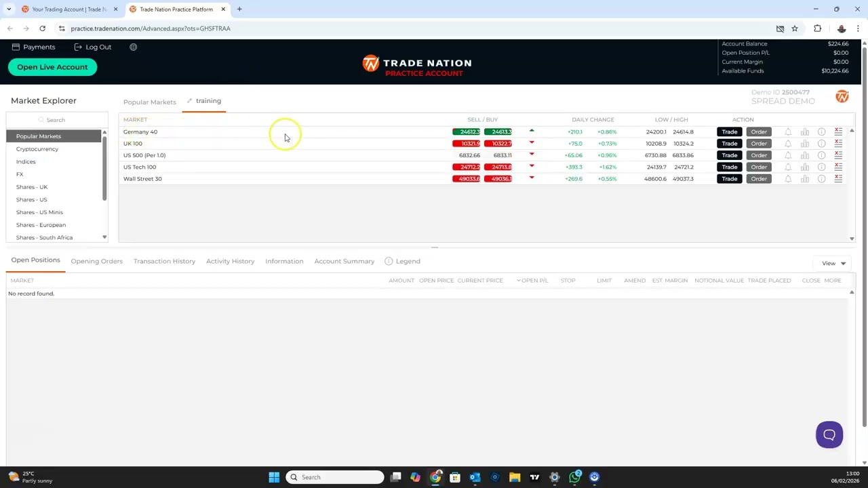Click Open Live Account button
Viewport: 868px width, 488px height.
point(52,67)
